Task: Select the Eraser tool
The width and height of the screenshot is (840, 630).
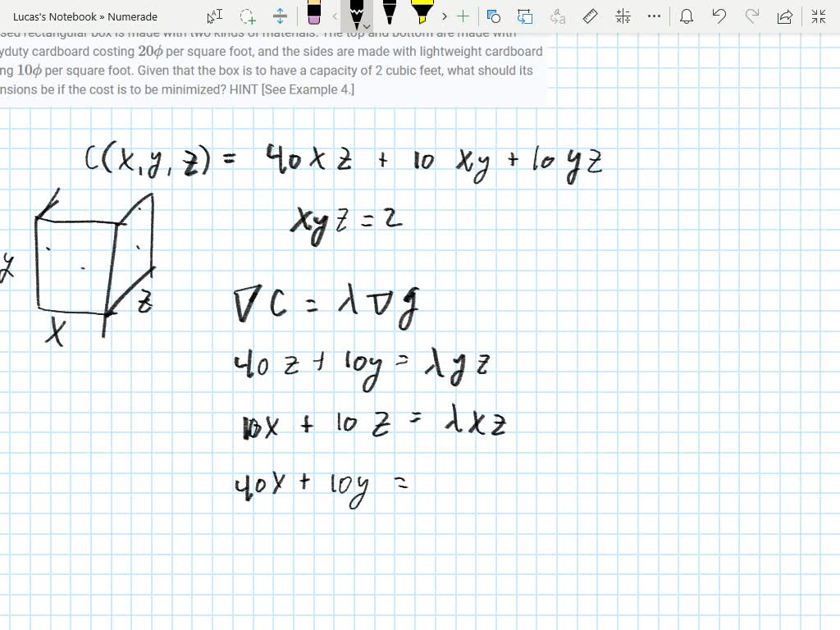Action: pyautogui.click(x=314, y=15)
